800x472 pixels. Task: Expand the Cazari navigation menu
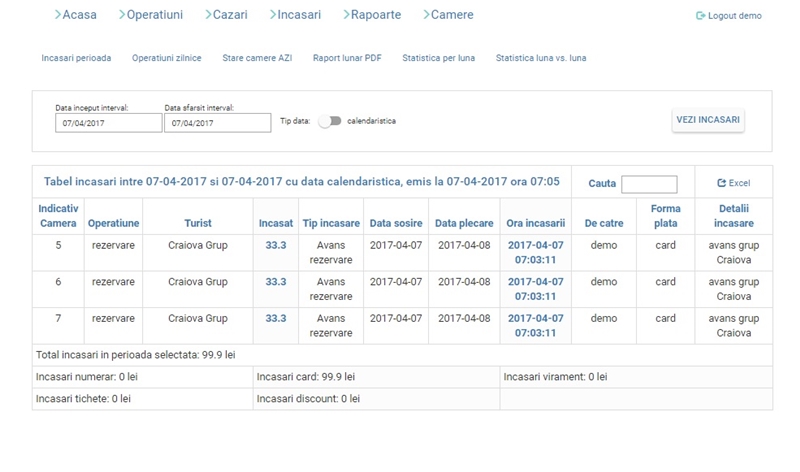[229, 15]
